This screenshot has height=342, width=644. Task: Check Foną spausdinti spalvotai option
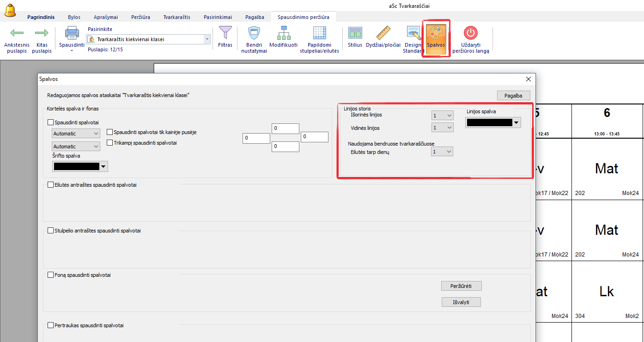[51, 275]
